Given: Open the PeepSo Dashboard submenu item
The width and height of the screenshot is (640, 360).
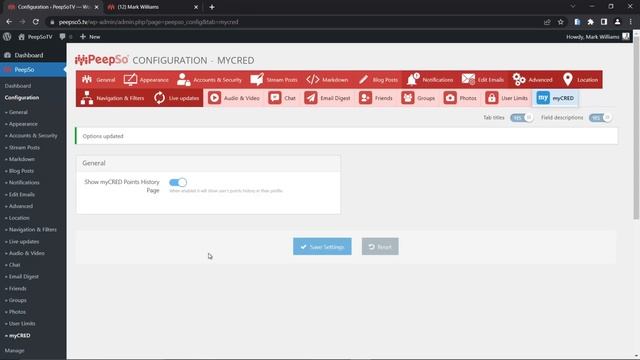Looking at the screenshot, I should [18, 86].
